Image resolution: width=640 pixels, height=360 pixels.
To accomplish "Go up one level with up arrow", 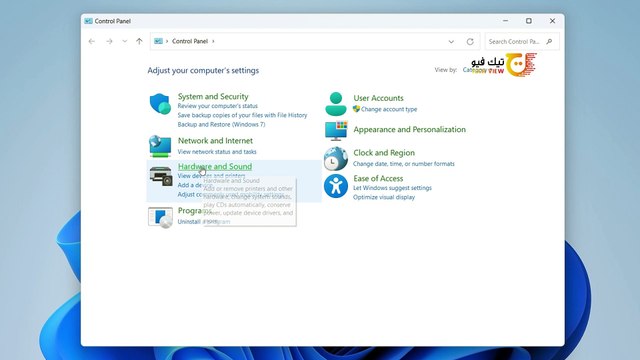I will 139,41.
